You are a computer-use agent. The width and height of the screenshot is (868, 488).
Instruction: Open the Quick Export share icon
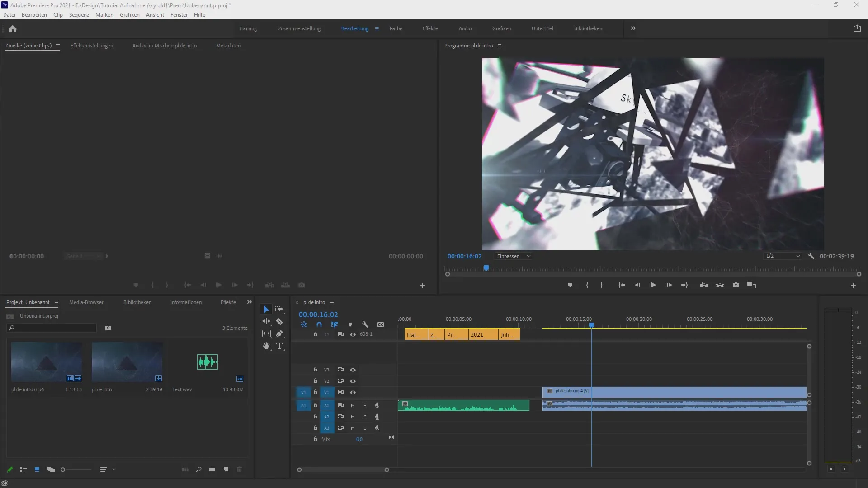(x=857, y=28)
